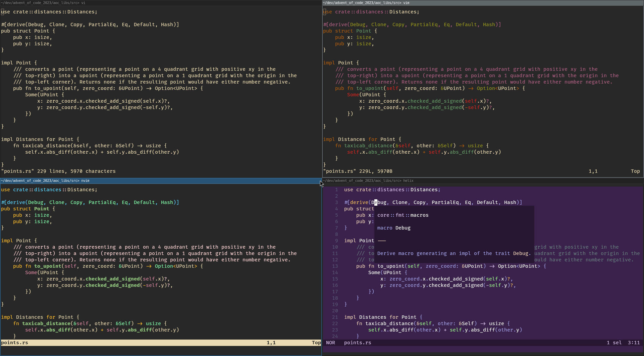Click the taxicab_distance function name in nvim
This screenshot has width=644, height=356.
(47, 323)
